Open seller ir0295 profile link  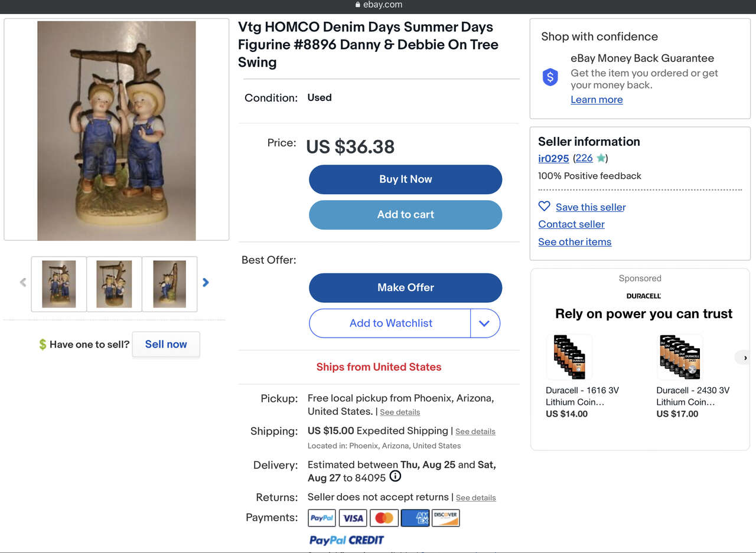[553, 158]
